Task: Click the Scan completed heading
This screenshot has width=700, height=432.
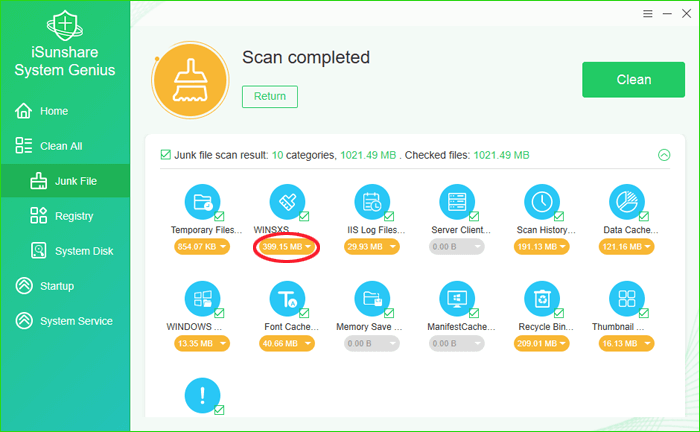Action: point(306,58)
